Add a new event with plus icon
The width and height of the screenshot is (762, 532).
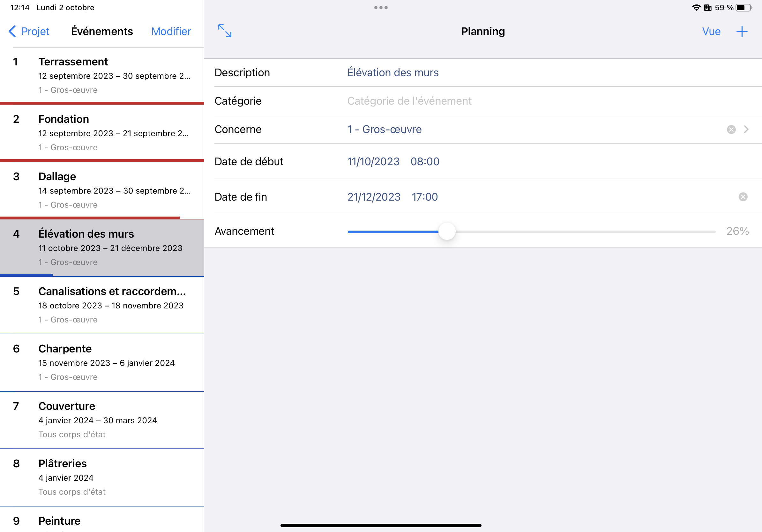pyautogui.click(x=742, y=32)
